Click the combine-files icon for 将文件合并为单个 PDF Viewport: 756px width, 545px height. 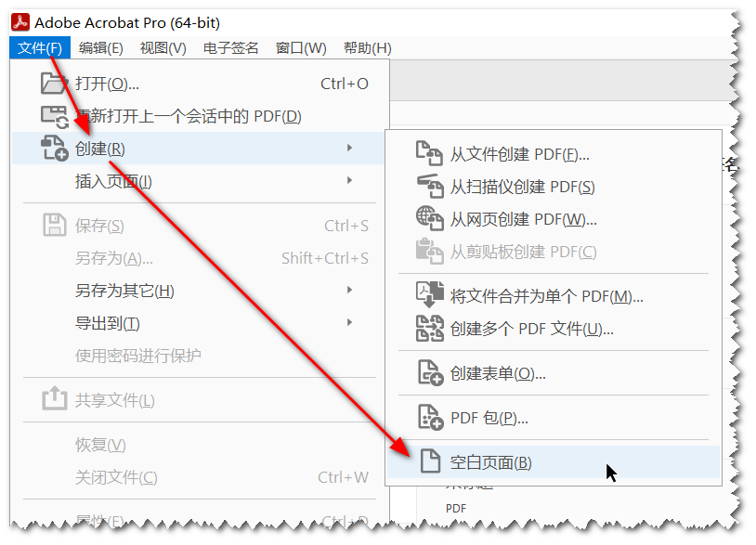click(430, 294)
